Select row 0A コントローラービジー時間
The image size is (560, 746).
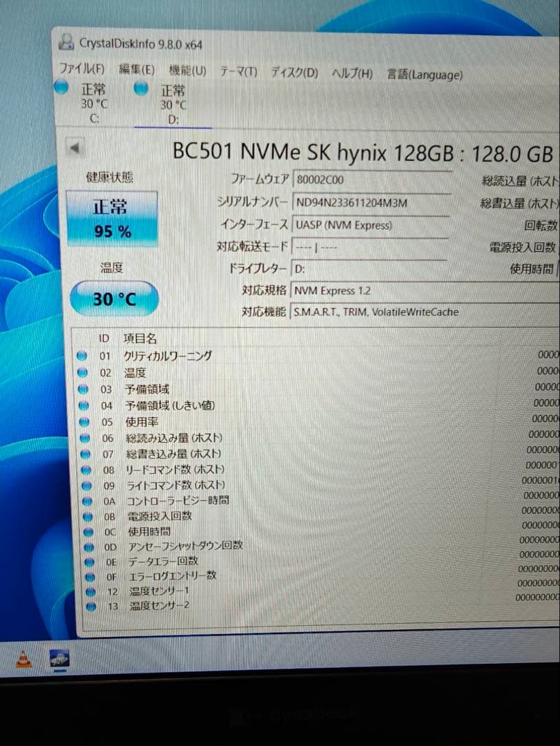tap(320, 501)
